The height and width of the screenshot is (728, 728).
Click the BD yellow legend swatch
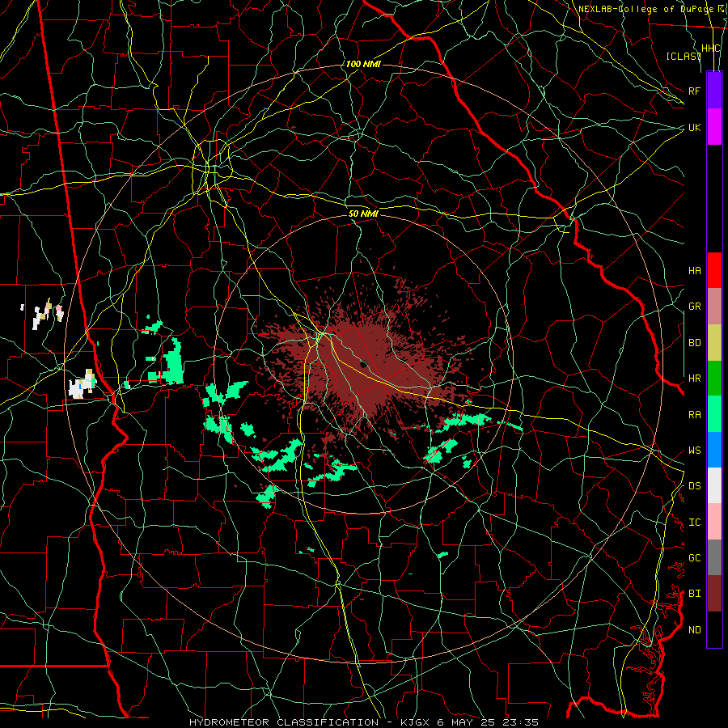click(x=714, y=342)
